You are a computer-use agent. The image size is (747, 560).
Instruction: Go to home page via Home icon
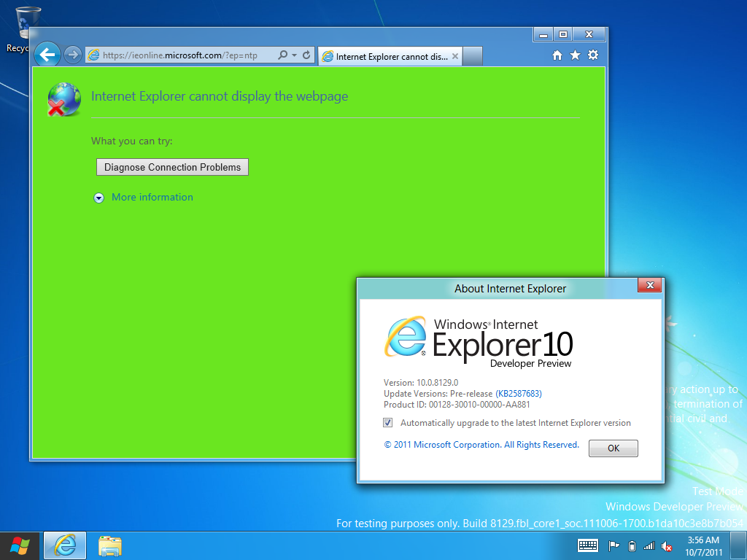557,55
